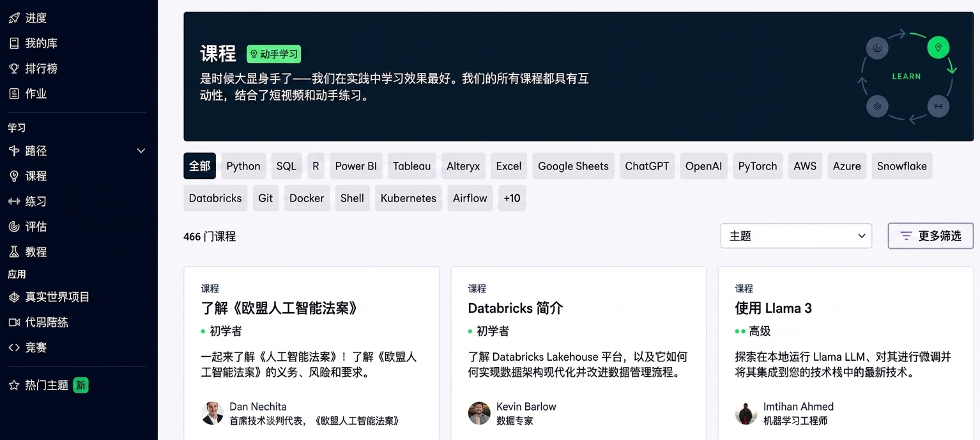The width and height of the screenshot is (980, 440).
Task: Filter courses by Power BI
Action: [356, 166]
